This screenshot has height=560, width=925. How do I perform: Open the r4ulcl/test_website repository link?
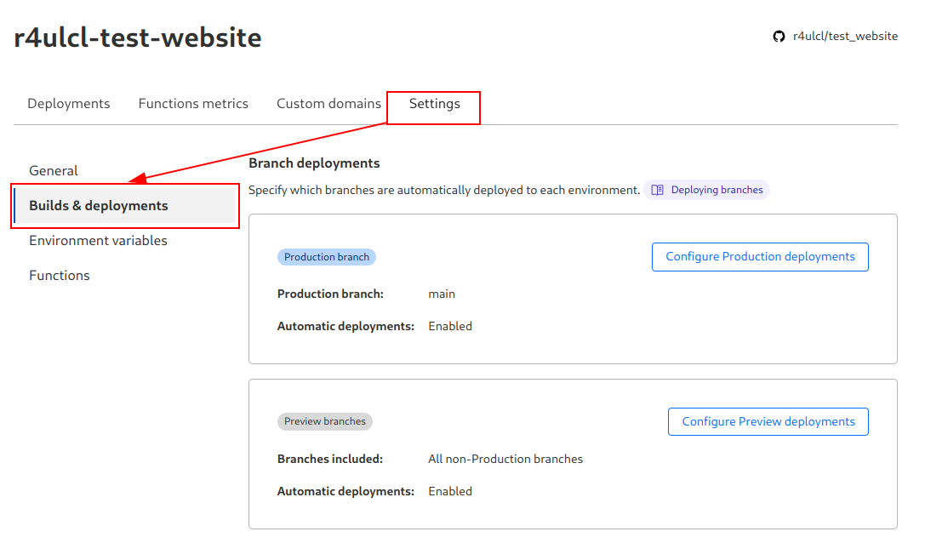pyautogui.click(x=844, y=36)
